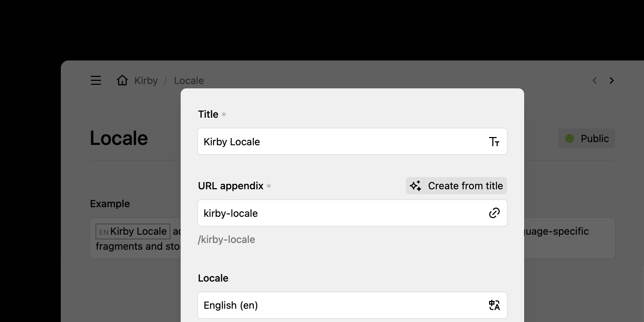
Task: Toggle the Public status badge
Action: (x=586, y=138)
